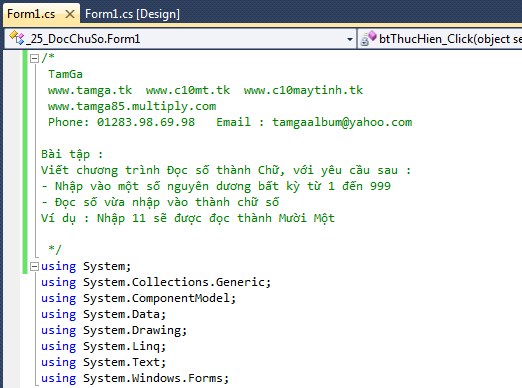Open the Form1.cs [Design] tab

[132, 14]
